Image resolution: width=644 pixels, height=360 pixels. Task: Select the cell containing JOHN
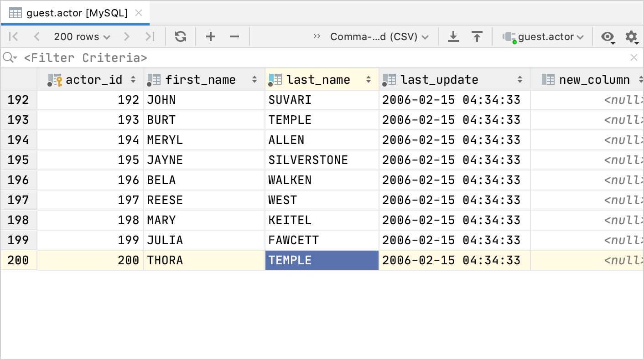point(204,100)
